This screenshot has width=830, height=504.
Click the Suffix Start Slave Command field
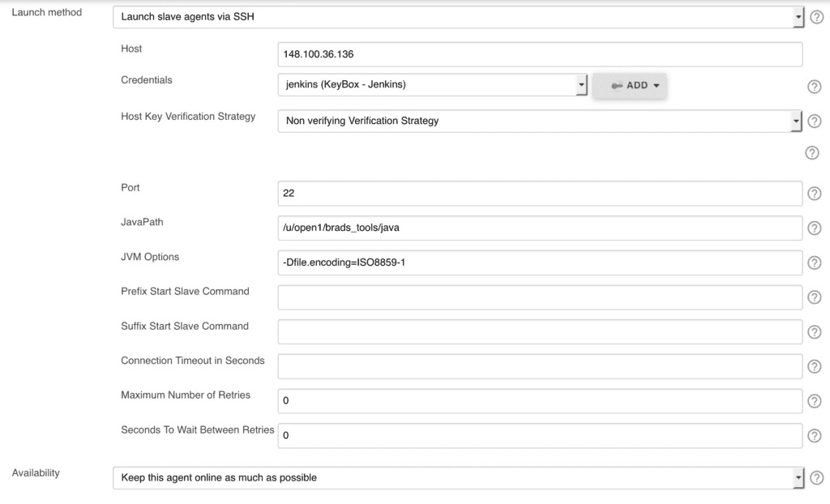click(539, 332)
